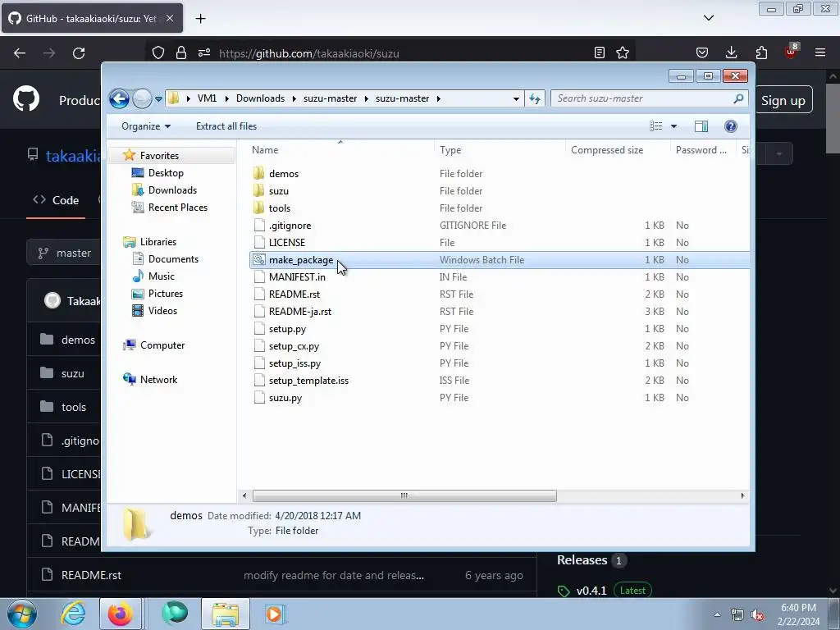Image resolution: width=840 pixels, height=630 pixels.
Task: Open the recent locations dropdown next to Forward
Action: point(158,99)
